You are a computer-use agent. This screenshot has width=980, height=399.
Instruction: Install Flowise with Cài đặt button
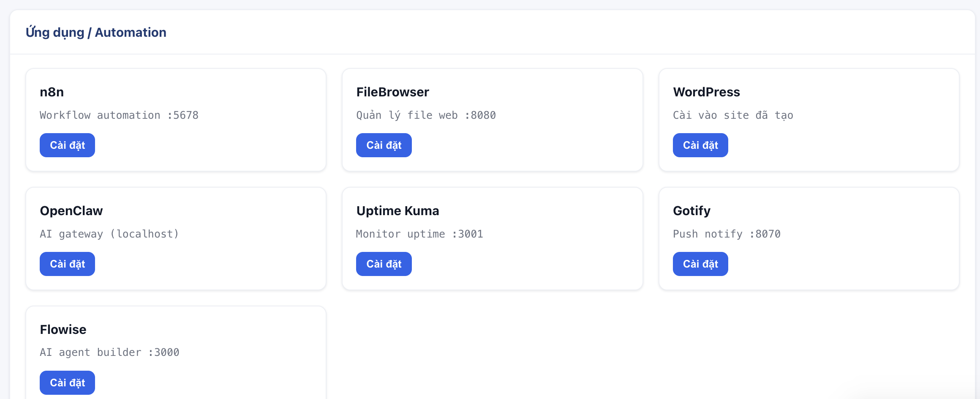(67, 383)
